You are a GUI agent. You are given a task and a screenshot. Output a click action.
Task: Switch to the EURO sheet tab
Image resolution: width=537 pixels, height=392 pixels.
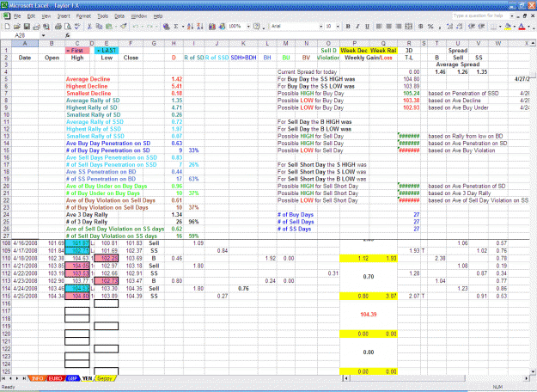click(x=56, y=378)
